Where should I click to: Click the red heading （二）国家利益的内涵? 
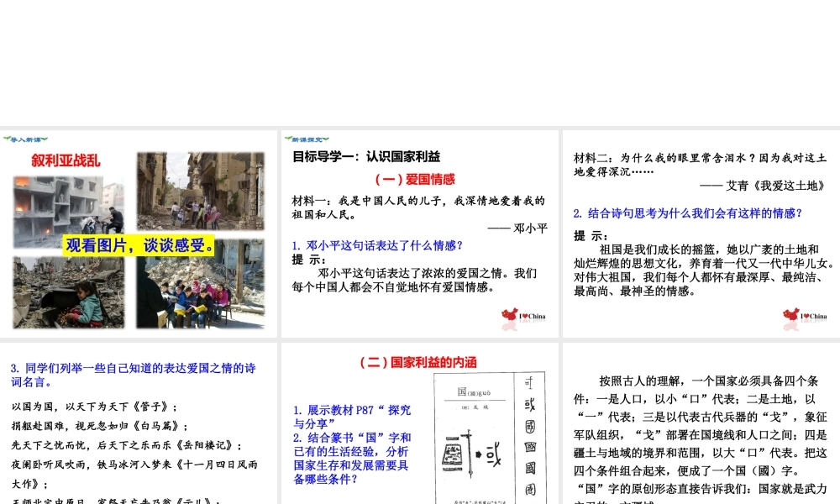[x=417, y=363]
